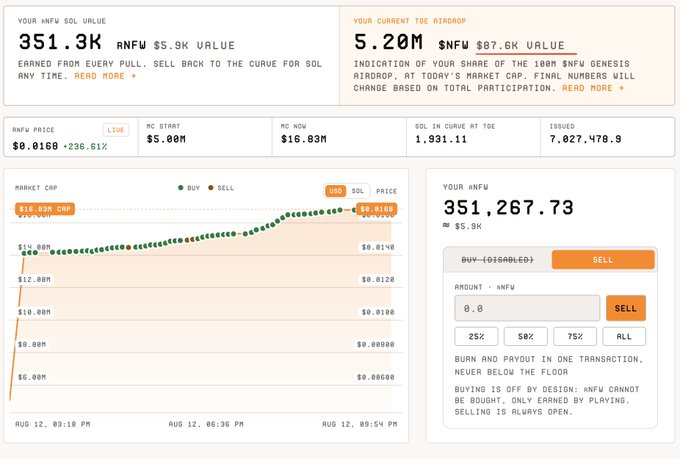Viewport: 680px width, 459px height.
Task: Click the MARKET CAP chart heading
Action: (36, 188)
